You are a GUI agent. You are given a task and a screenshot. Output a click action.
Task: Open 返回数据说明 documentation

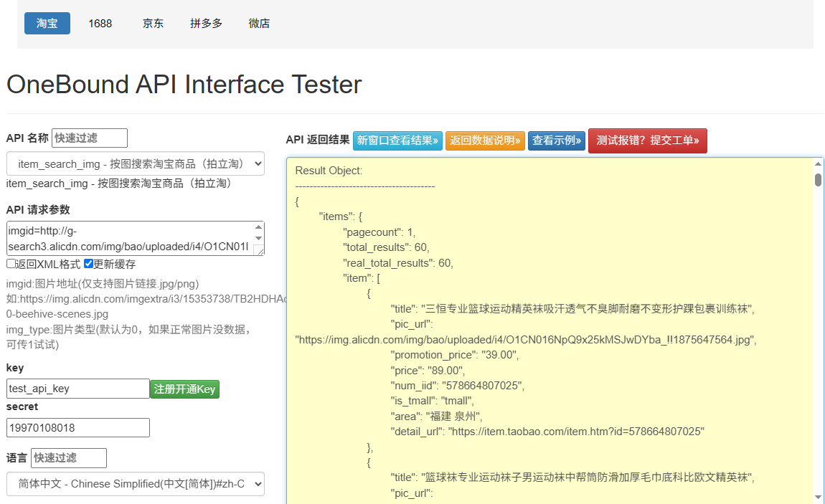pos(485,141)
